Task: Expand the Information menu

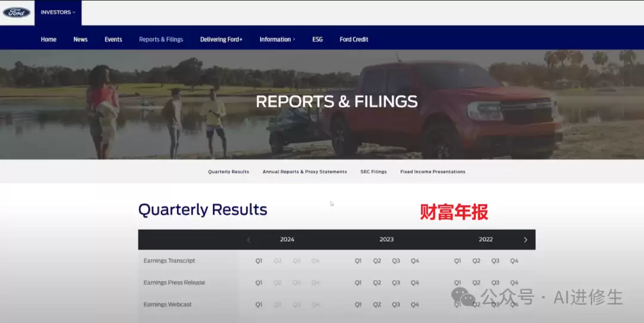Action: [277, 39]
